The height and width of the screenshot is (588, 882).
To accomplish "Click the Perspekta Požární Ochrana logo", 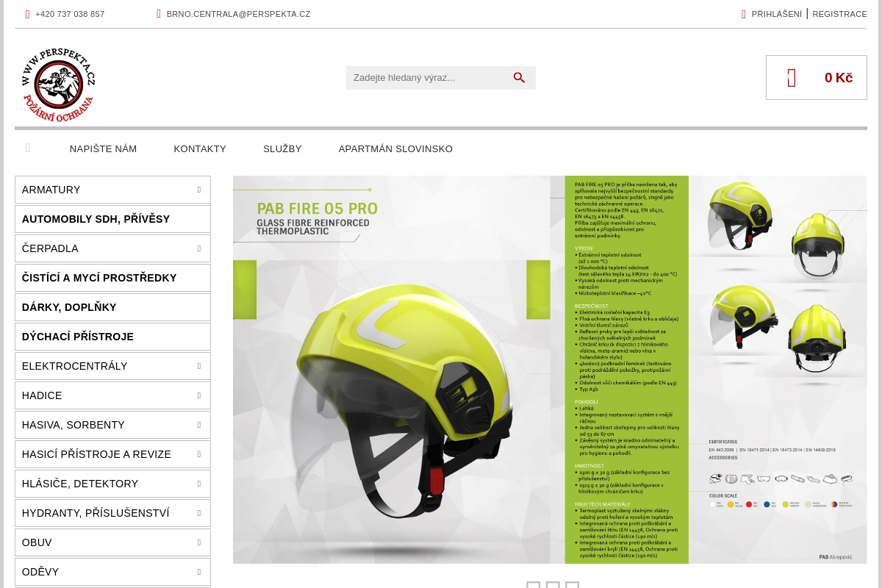I will point(58,85).
